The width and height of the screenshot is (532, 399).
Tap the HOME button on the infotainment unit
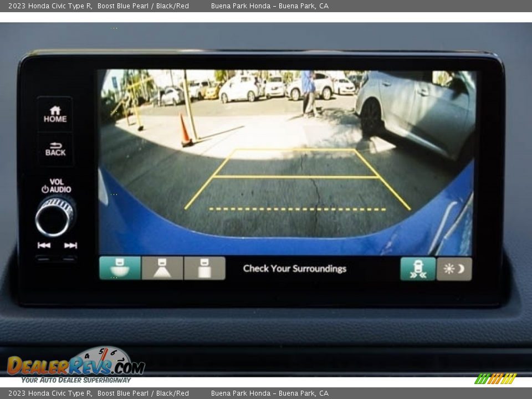tap(55, 114)
